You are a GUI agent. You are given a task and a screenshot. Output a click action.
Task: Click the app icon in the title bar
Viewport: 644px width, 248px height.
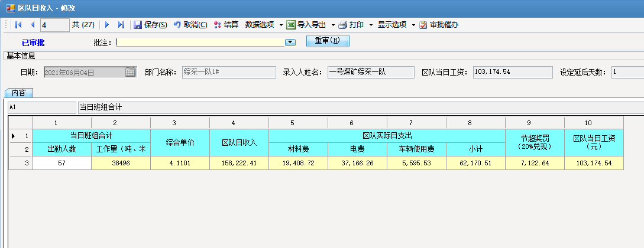[x=11, y=8]
